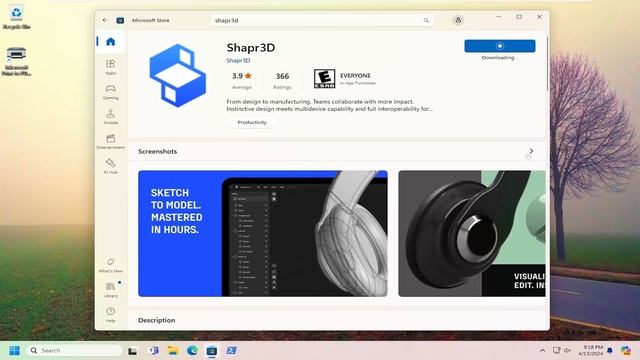Image resolution: width=640 pixels, height=360 pixels.
Task: Open the user account profile icon
Action: click(458, 20)
